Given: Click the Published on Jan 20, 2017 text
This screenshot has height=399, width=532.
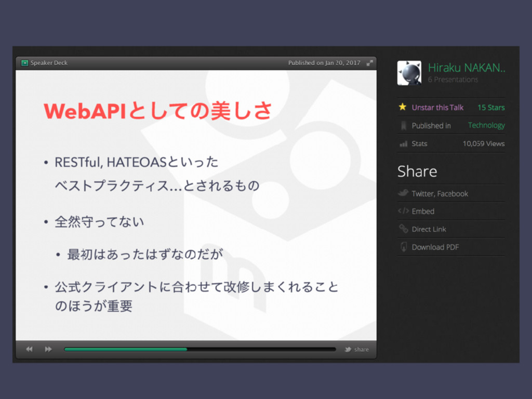Looking at the screenshot, I should coord(324,63).
